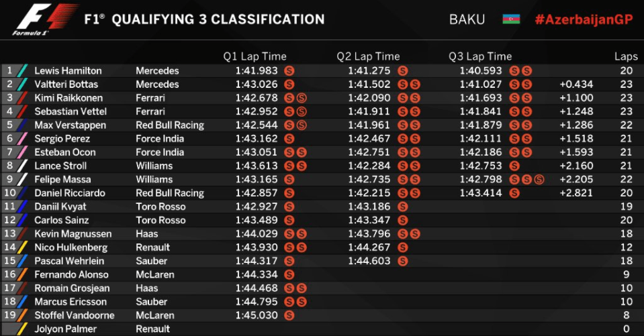Click Vandoorne's Q1 tyre icon

pos(289,315)
